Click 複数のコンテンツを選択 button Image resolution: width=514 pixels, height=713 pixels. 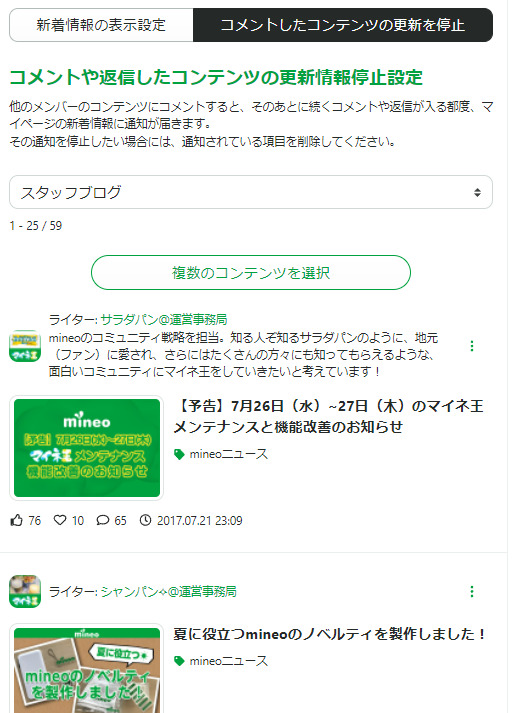pos(251,272)
